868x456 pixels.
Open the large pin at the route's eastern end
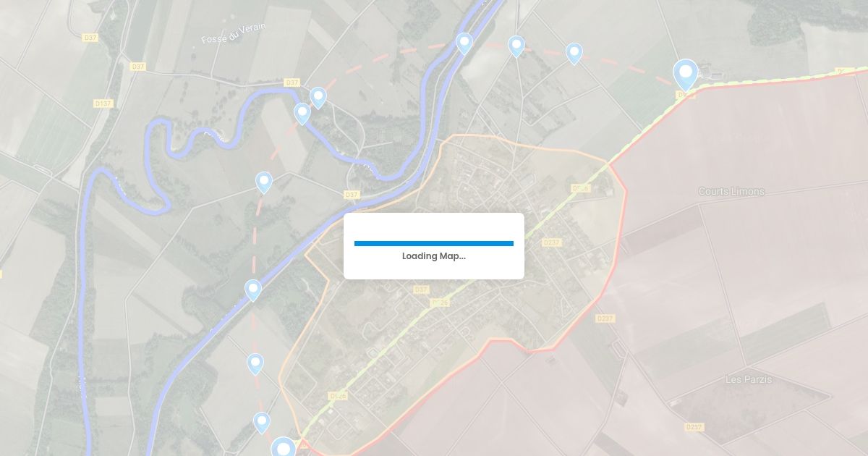point(685,75)
